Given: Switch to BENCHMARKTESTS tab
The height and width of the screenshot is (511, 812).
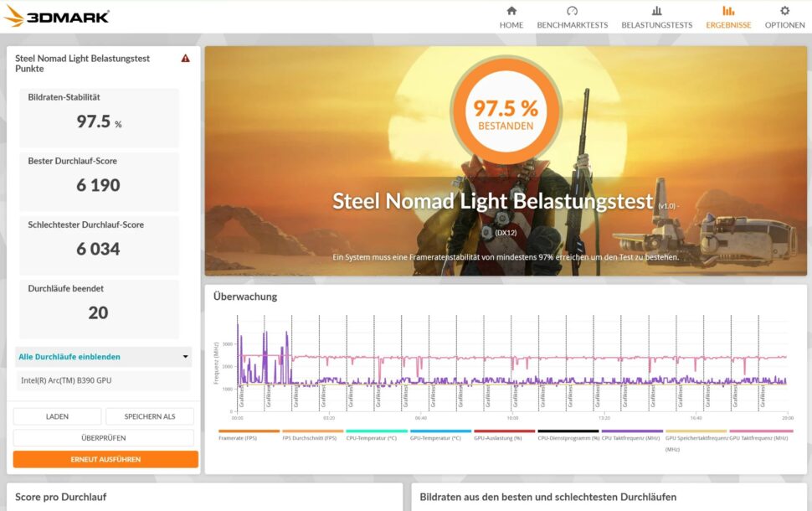Looking at the screenshot, I should click(x=573, y=25).
